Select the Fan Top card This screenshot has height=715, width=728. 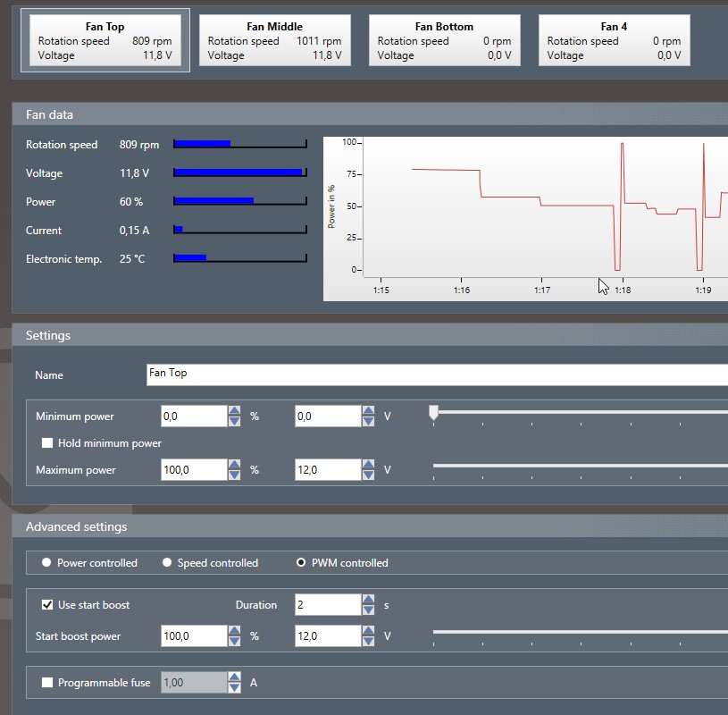pyautogui.click(x=105, y=40)
